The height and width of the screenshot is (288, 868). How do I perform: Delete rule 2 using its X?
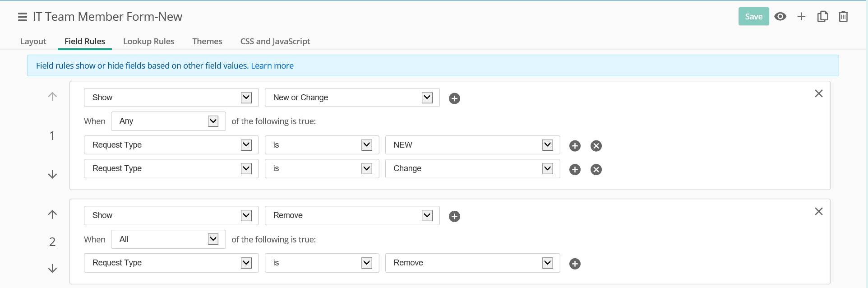[818, 211]
